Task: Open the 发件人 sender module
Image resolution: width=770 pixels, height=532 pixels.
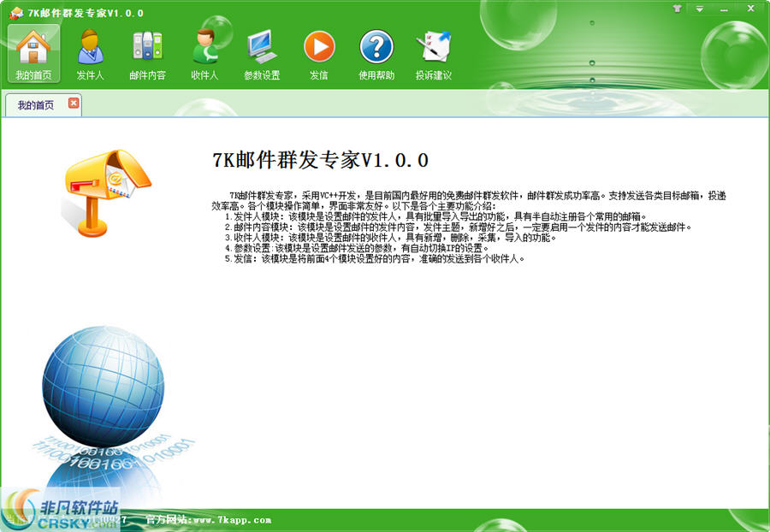Action: (x=91, y=53)
